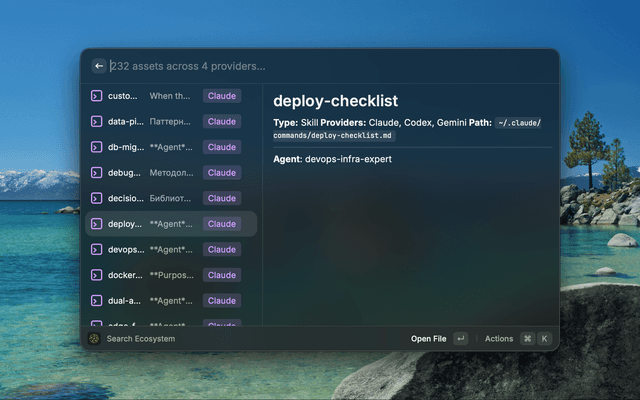
Task: Click the Return key icon
Action: point(460,338)
